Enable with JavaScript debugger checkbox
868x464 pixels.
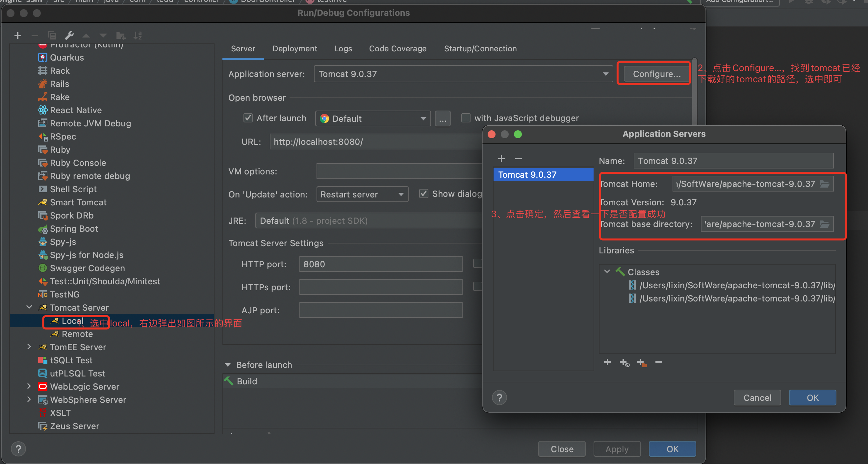(466, 118)
